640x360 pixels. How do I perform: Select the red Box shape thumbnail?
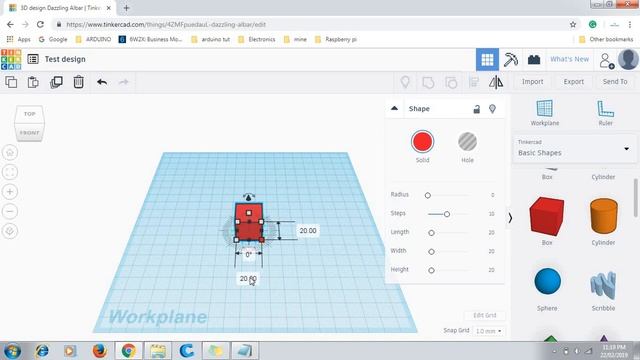(547, 216)
